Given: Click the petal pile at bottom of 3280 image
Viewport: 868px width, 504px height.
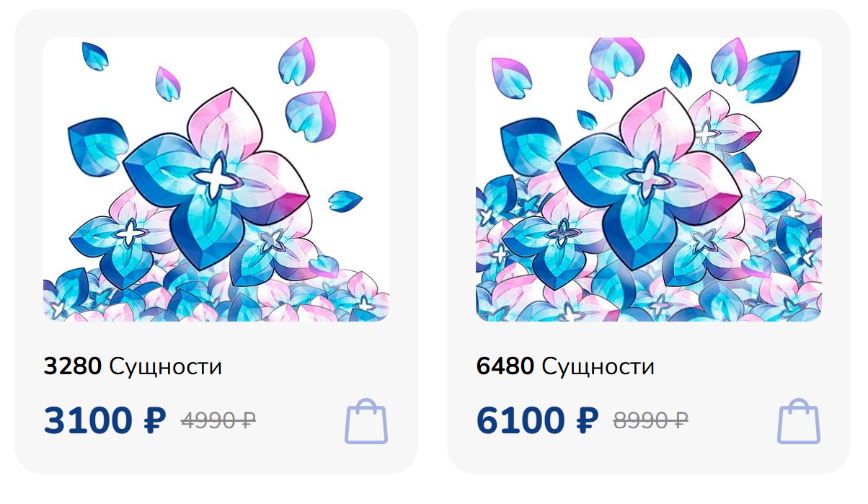Looking at the screenshot, I should (216, 299).
